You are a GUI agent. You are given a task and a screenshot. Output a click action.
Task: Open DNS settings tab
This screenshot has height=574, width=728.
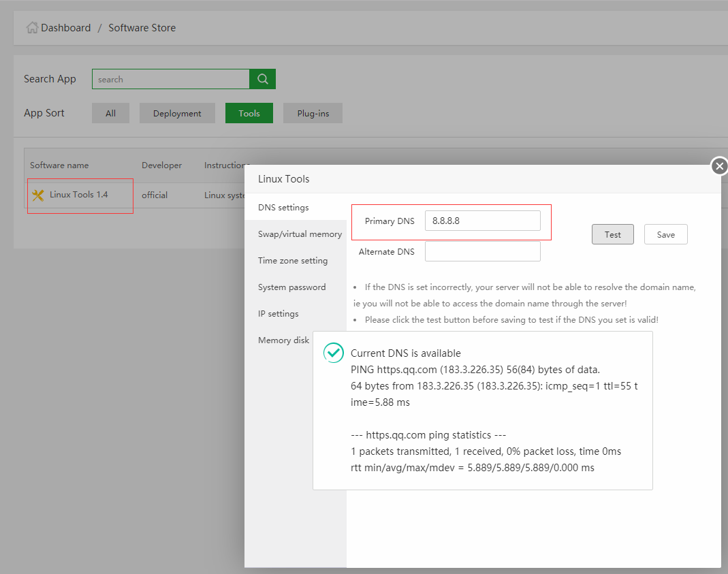pos(283,208)
